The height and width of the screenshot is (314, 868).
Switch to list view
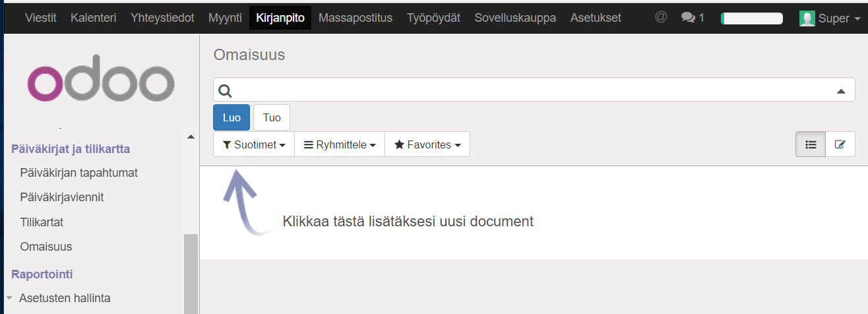(x=811, y=144)
